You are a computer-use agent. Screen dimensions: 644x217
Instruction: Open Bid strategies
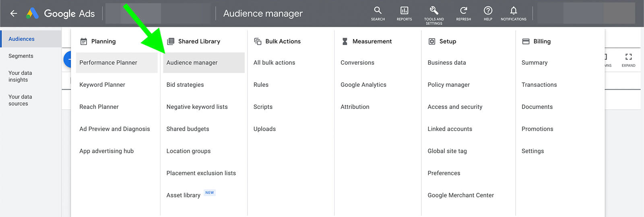(185, 85)
